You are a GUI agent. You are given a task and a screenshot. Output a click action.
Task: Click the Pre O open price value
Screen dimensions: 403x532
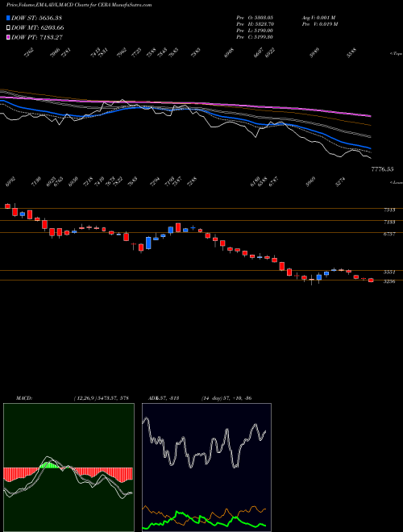[x=255, y=17]
